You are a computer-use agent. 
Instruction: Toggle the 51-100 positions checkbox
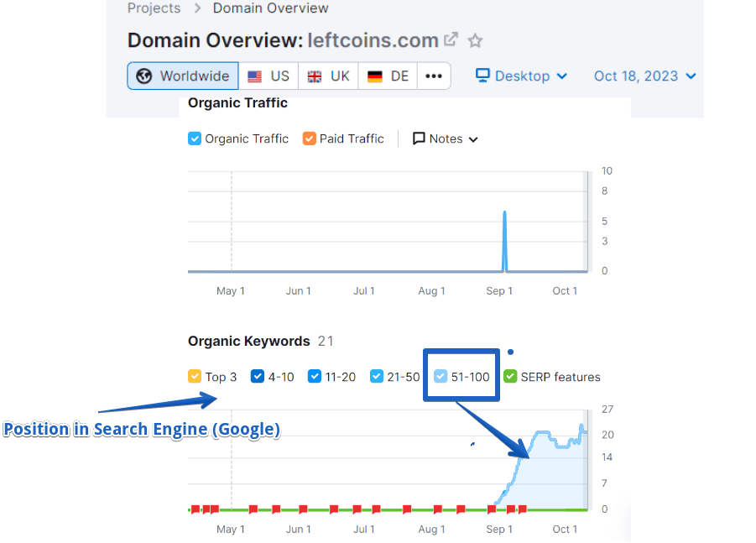point(441,377)
